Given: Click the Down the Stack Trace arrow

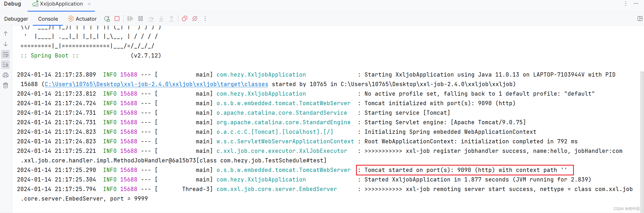Looking at the screenshot, I should [6, 44].
